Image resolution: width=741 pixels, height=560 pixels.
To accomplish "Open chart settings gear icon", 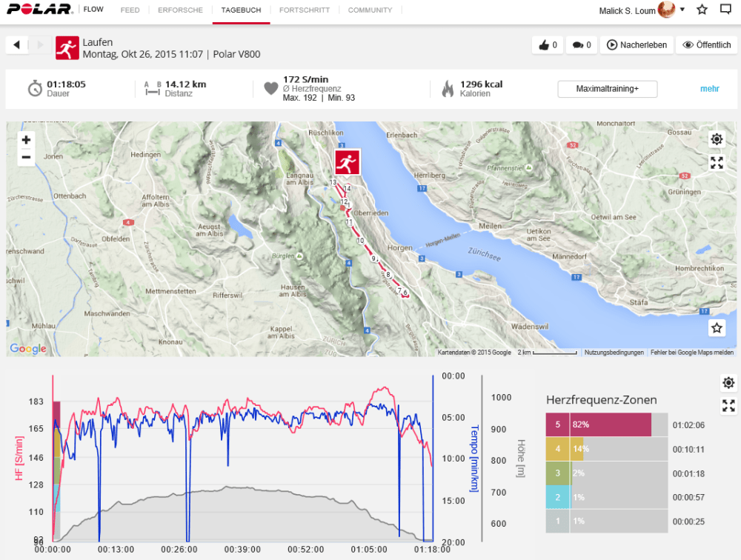I will 729,382.
